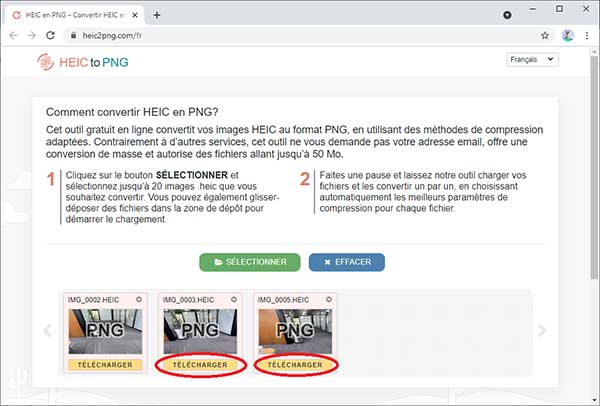This screenshot has width=600, height=406.
Task: Open the user profile avatar
Action: (x=568, y=36)
